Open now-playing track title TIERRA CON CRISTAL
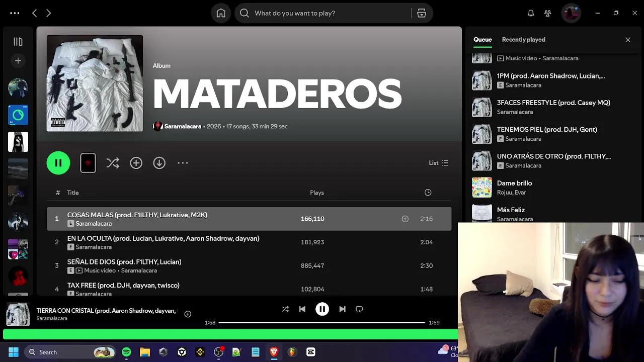Viewport: 644px width, 362px height. (106, 311)
